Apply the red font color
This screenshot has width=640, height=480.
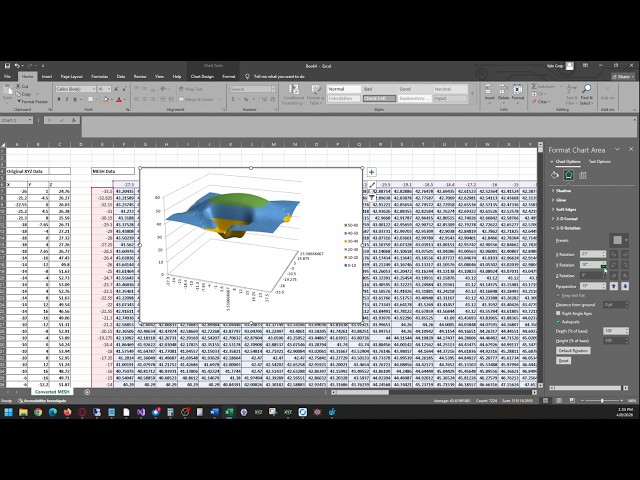119,99
